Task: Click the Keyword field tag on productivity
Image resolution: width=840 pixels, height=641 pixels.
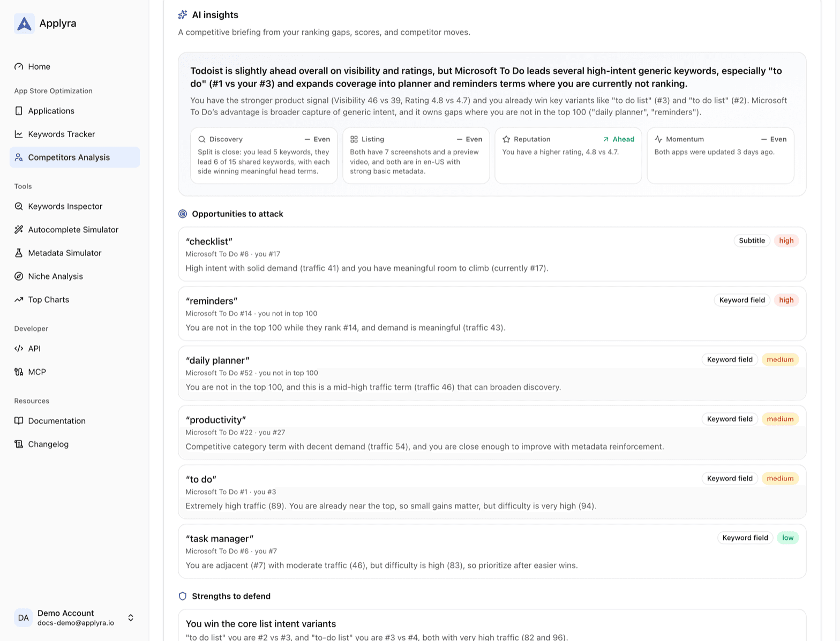Action: (730, 419)
